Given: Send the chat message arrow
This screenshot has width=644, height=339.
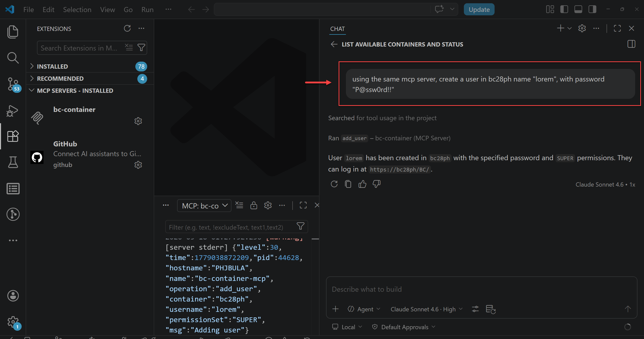Looking at the screenshot, I should pos(628,309).
